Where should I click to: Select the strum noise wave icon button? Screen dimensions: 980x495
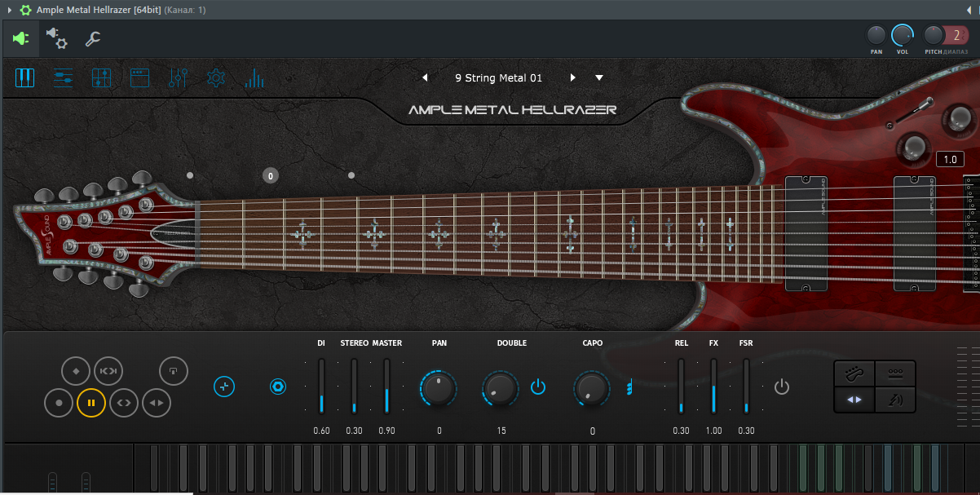click(895, 400)
